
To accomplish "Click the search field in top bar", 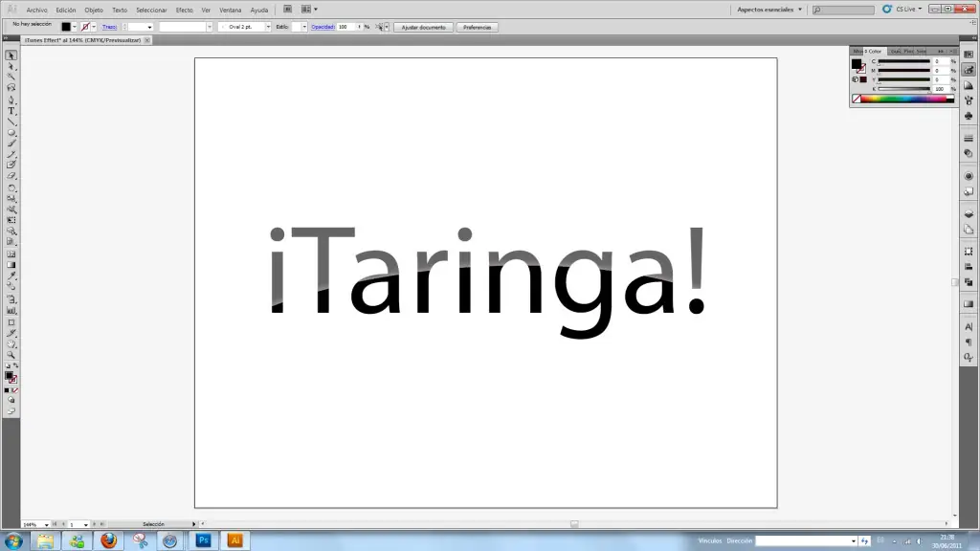I will 843,10.
